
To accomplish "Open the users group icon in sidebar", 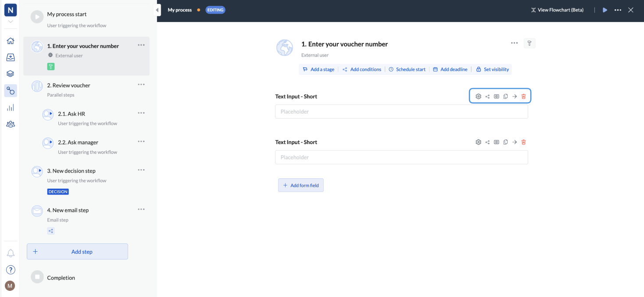I will tap(11, 124).
